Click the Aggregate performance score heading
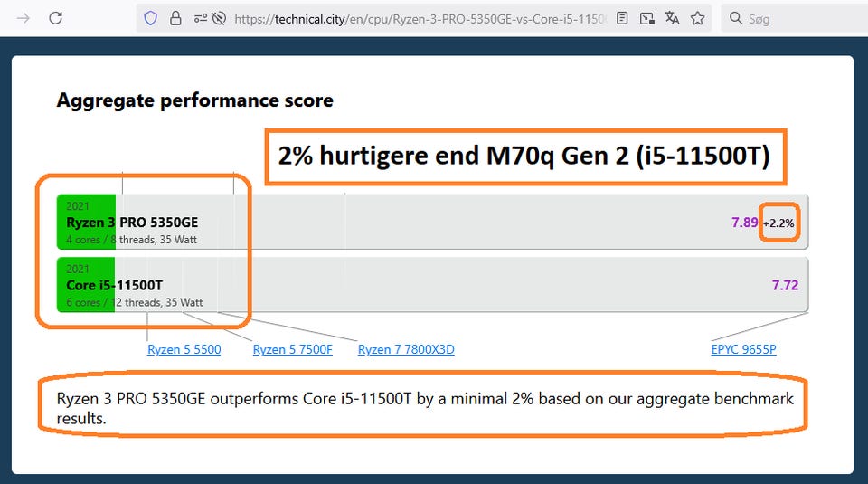This screenshot has height=484, width=868. 195,100
